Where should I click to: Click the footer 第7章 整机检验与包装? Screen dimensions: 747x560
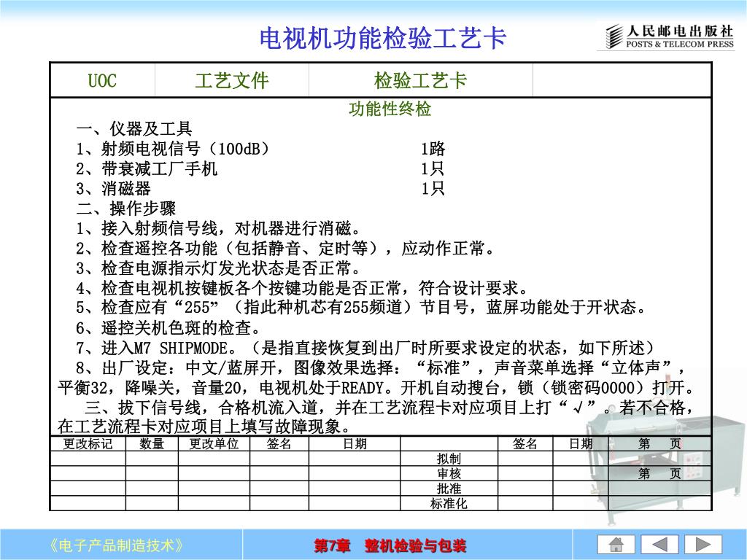[x=390, y=545]
